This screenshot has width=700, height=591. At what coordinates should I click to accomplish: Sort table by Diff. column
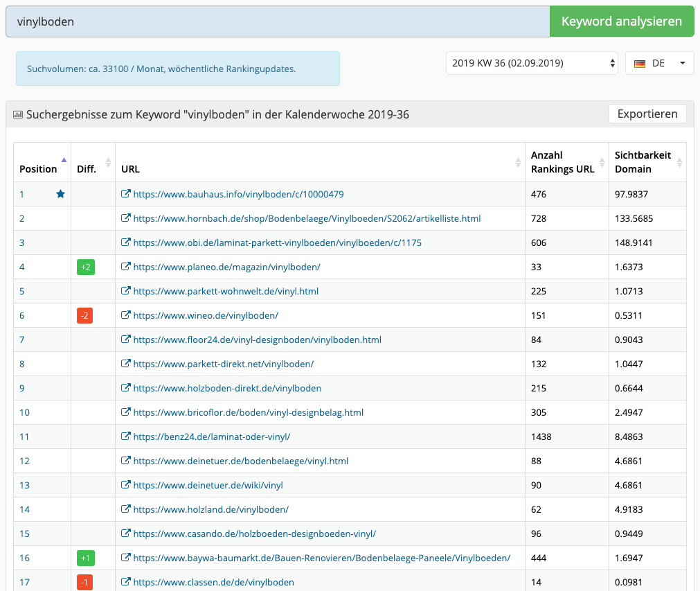click(x=93, y=162)
